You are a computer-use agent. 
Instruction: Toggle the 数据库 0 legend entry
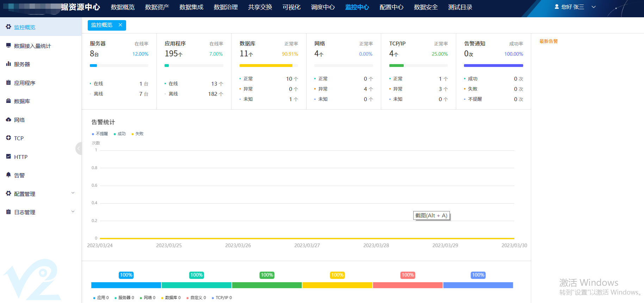171,298
